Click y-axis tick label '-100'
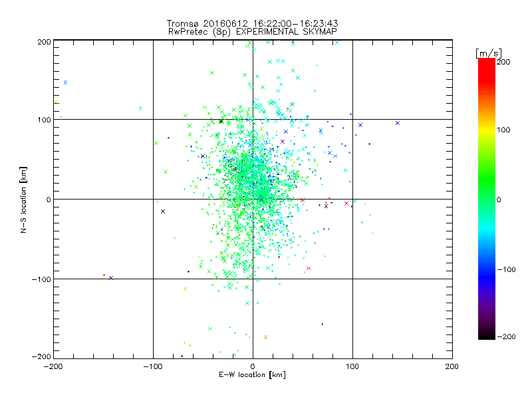 [41, 279]
